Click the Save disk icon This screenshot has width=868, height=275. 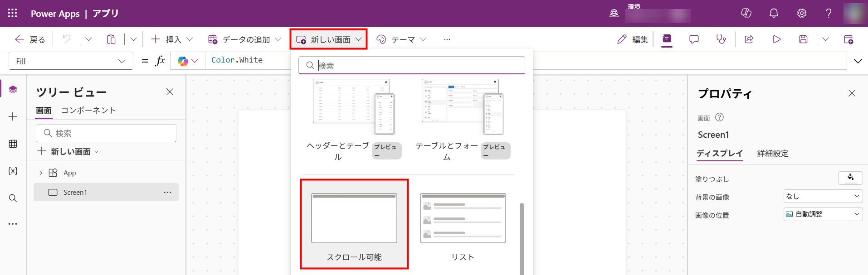[803, 39]
